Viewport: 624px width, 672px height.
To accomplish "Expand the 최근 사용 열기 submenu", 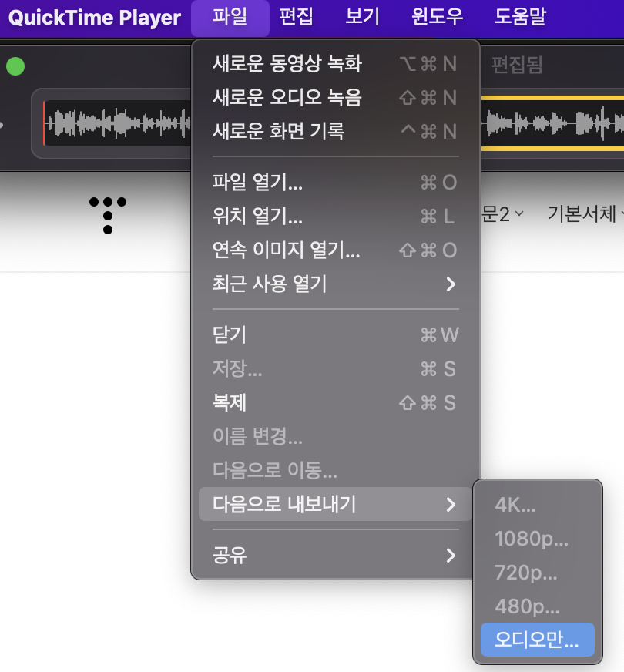I will [x=335, y=284].
